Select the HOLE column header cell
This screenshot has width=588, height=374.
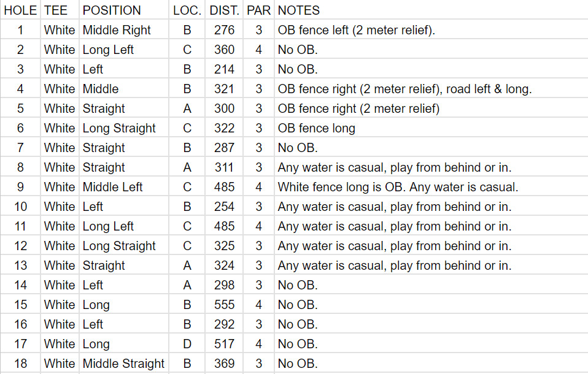click(x=20, y=10)
